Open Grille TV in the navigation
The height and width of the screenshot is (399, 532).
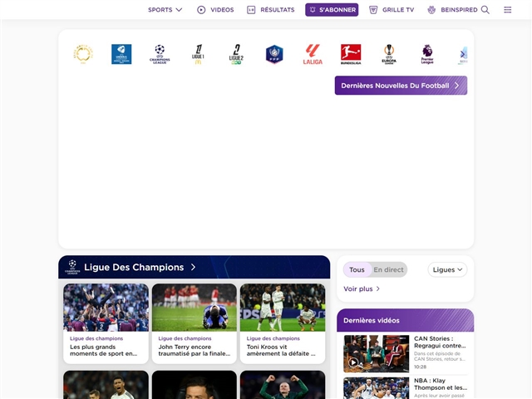(392, 10)
